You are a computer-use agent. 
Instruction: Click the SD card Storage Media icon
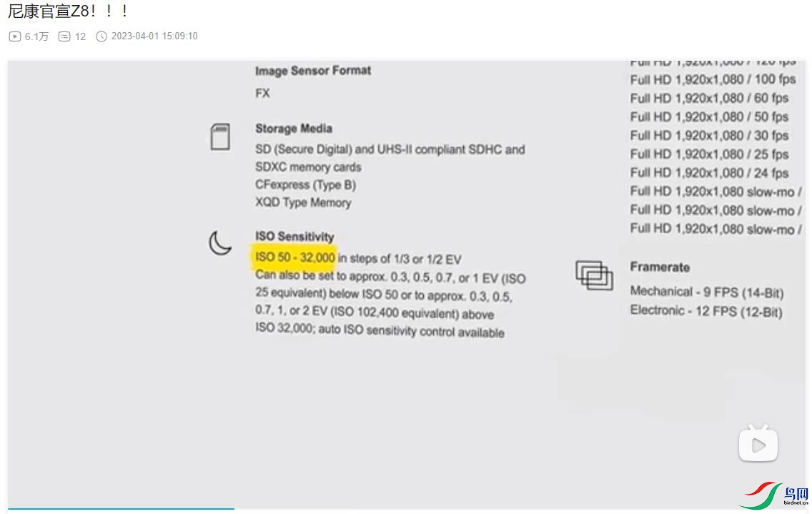click(x=220, y=137)
